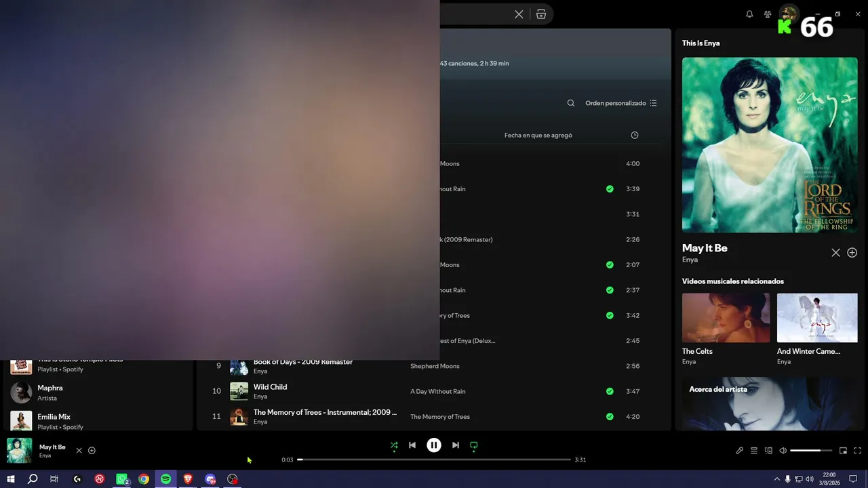Open the user profile avatar menu
Image resolution: width=868 pixels, height=488 pixels.
pos(789,14)
